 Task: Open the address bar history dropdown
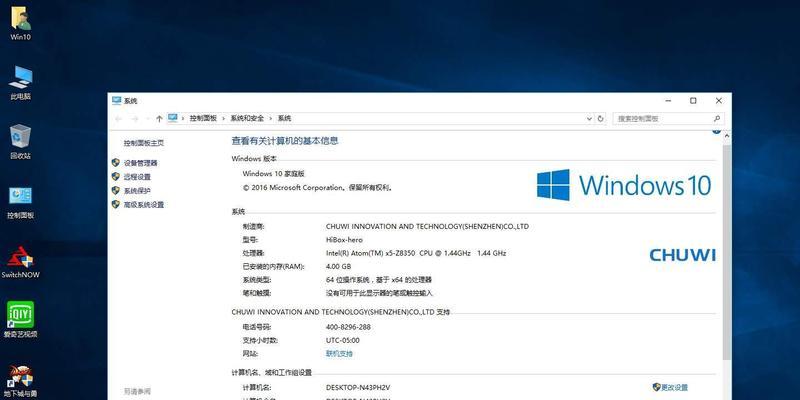[x=590, y=118]
